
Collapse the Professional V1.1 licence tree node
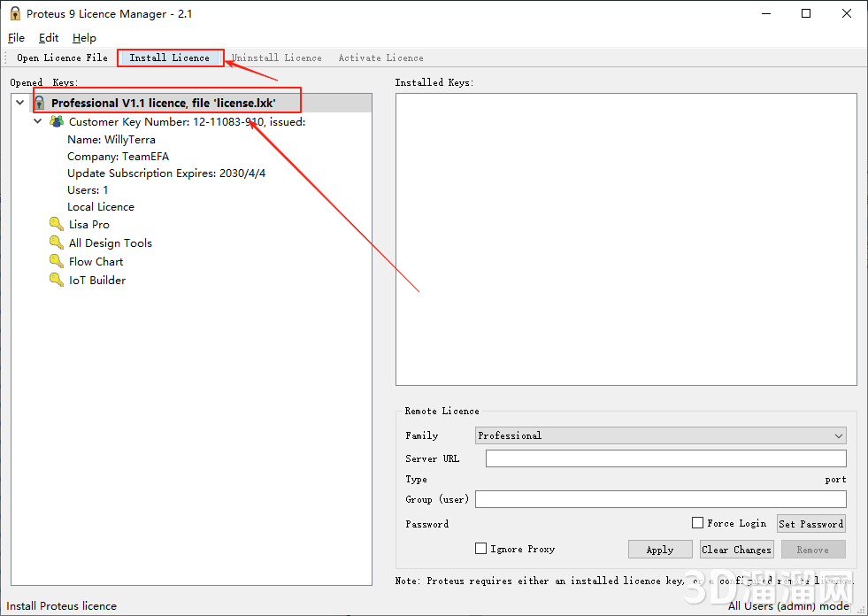tap(19, 104)
